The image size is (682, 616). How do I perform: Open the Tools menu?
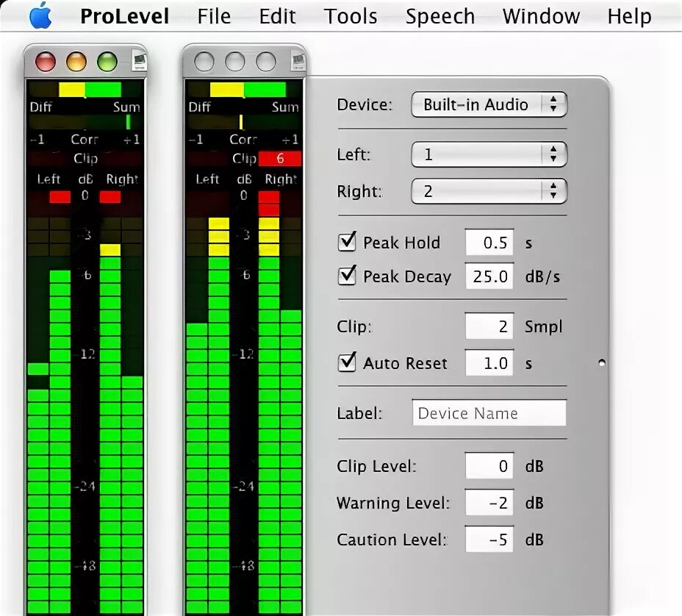[351, 16]
